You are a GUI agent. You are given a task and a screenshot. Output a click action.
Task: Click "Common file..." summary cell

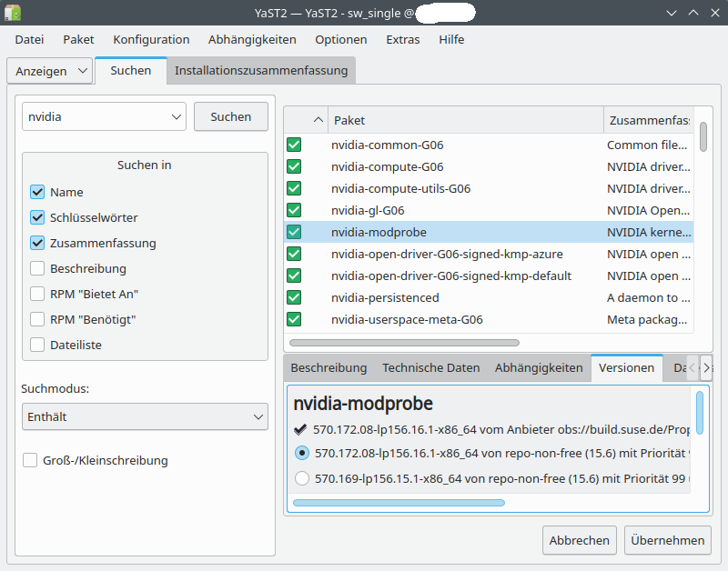click(x=647, y=145)
